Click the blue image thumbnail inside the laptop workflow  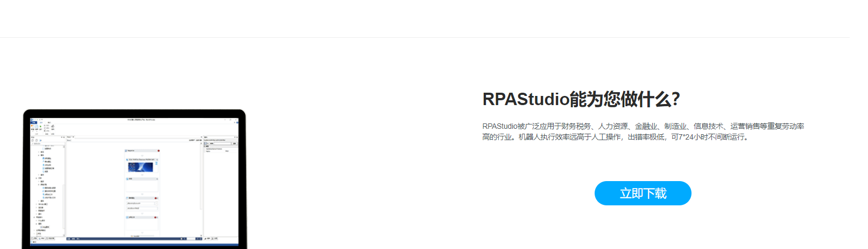(x=140, y=167)
